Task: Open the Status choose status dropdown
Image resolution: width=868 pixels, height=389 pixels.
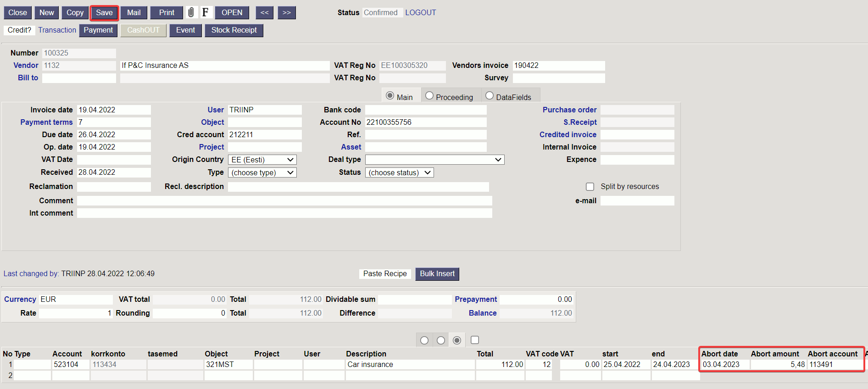Action: tap(400, 172)
